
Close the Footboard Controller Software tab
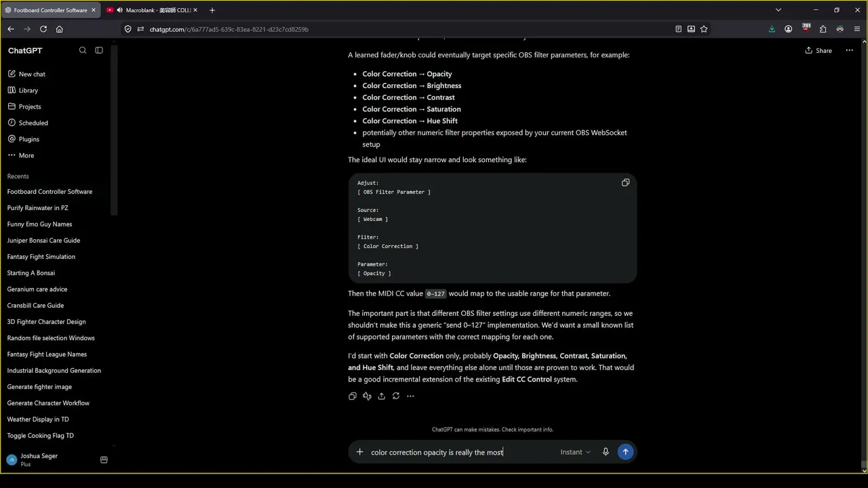[94, 10]
